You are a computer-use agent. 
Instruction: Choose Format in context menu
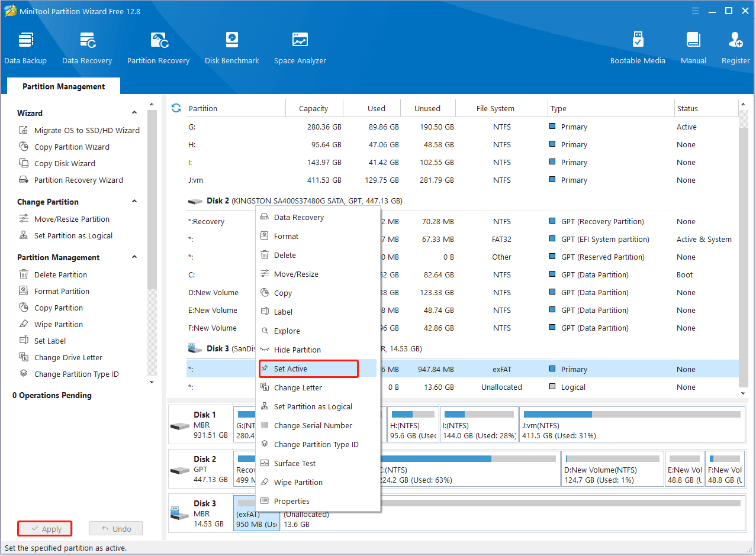pyautogui.click(x=318, y=236)
